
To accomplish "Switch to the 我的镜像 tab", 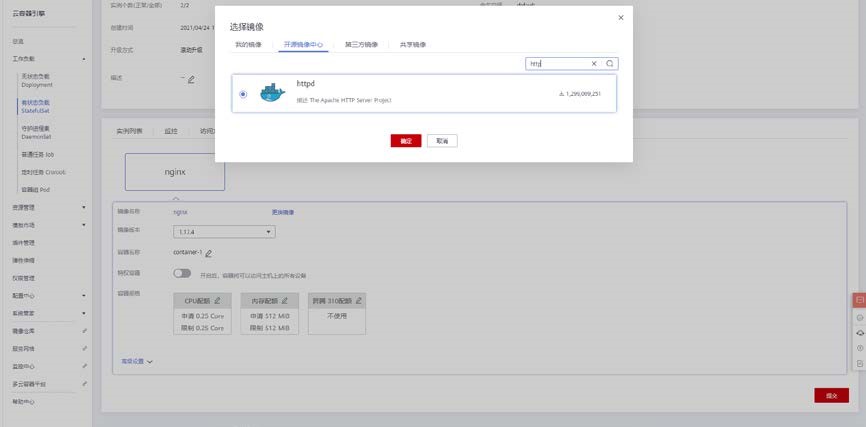I will coord(248,45).
